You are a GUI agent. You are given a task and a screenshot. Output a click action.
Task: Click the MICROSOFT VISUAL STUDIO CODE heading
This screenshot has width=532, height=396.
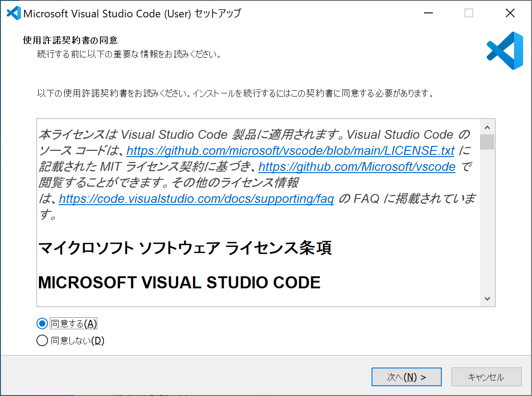pos(179,283)
